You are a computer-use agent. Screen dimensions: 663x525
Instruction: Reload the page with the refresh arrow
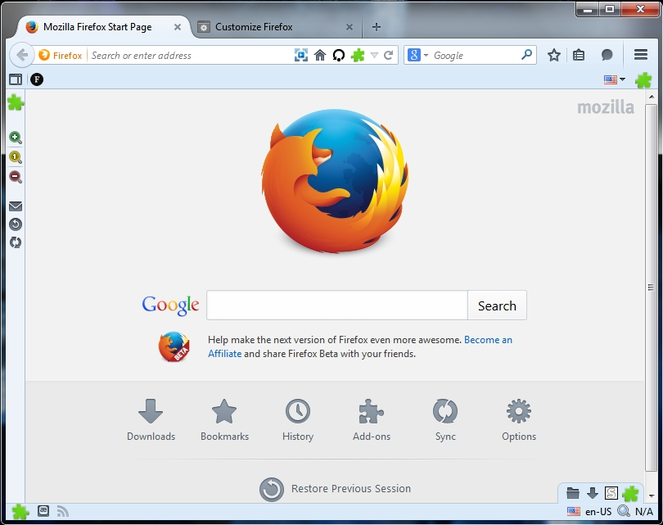click(x=388, y=55)
